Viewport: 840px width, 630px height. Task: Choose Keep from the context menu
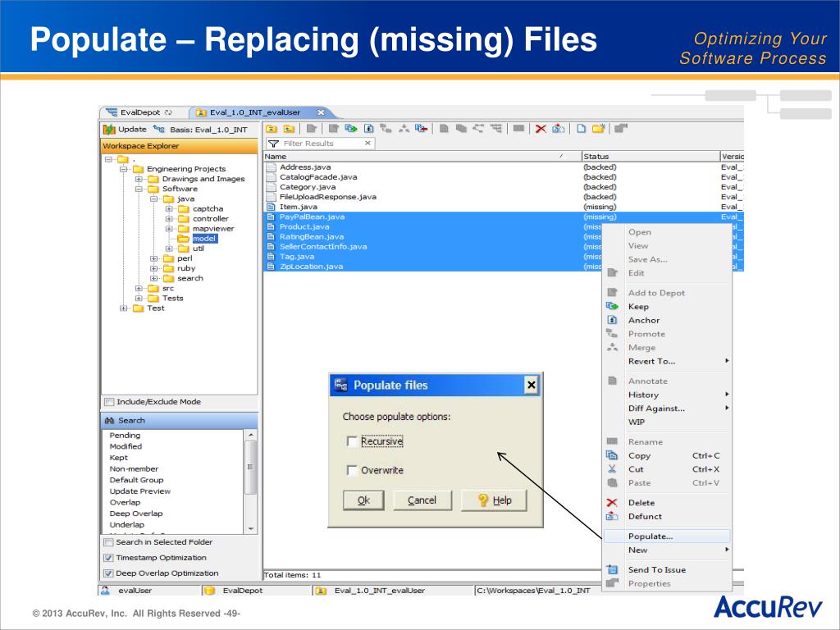[x=666, y=307]
